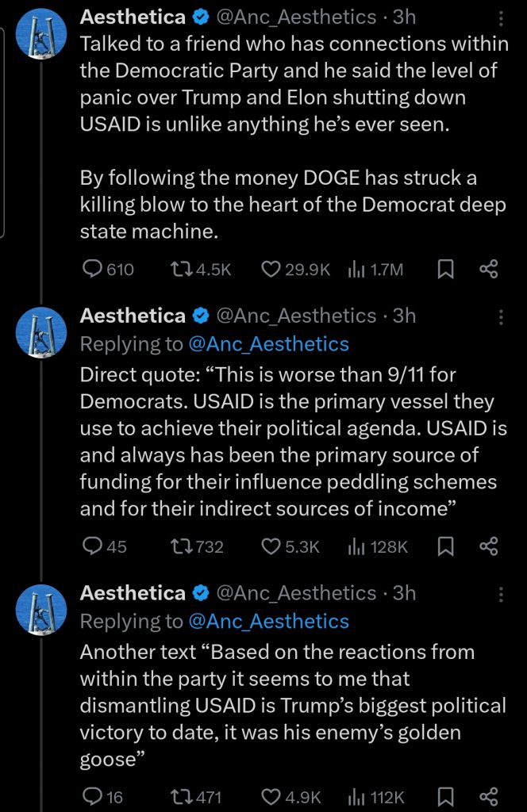Viewport: 527px width, 812px height.
Task: Reply to the tweet with 45 comments
Action: click(x=94, y=546)
